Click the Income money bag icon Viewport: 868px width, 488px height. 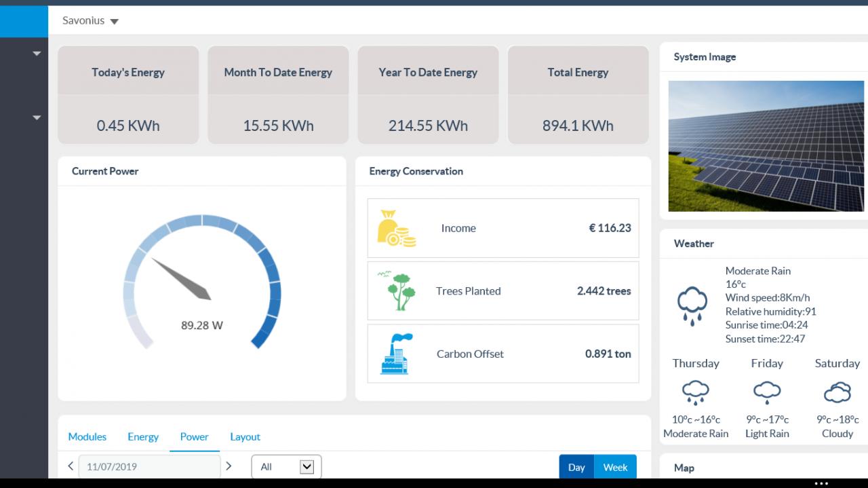coord(397,228)
